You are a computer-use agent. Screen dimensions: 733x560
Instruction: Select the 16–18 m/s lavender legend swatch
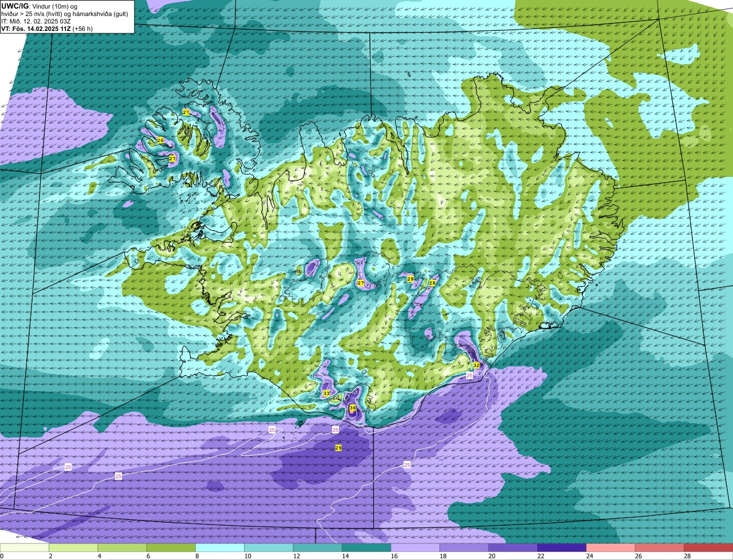415,548
